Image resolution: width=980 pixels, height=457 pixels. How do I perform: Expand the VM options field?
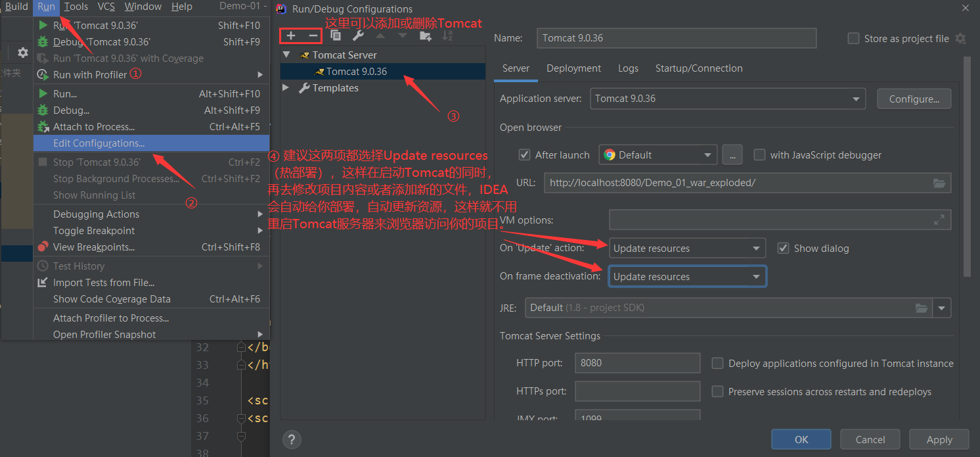939,220
